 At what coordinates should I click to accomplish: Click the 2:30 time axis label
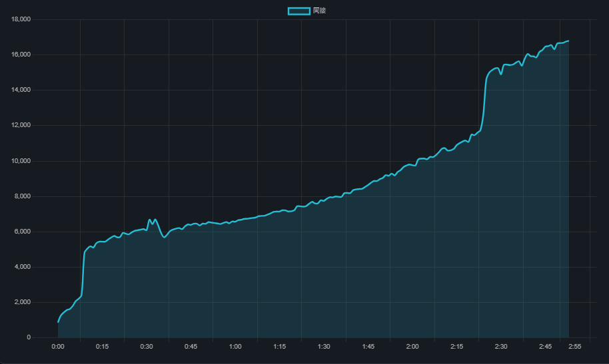click(501, 347)
